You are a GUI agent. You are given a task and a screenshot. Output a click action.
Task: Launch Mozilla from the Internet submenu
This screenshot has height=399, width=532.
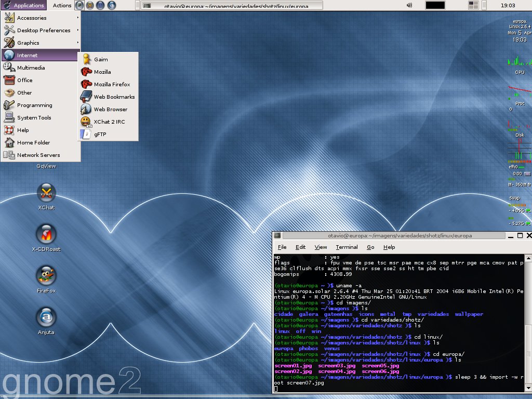click(x=108, y=72)
